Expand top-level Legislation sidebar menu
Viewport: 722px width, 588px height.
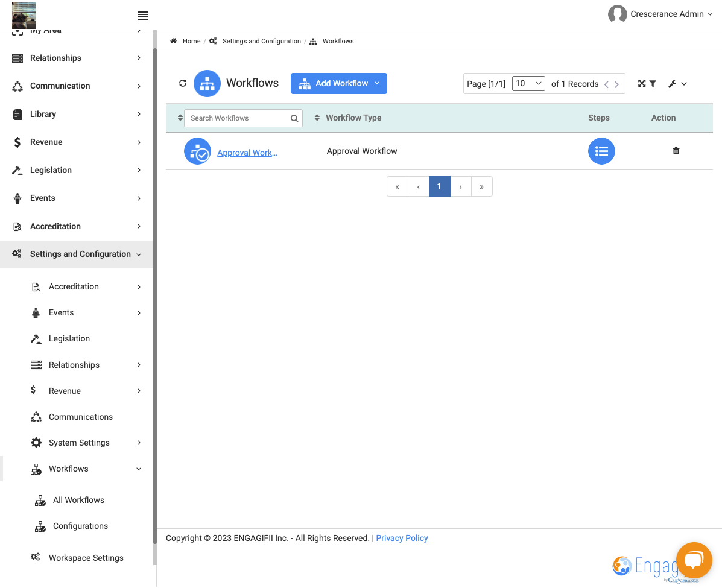tap(77, 170)
